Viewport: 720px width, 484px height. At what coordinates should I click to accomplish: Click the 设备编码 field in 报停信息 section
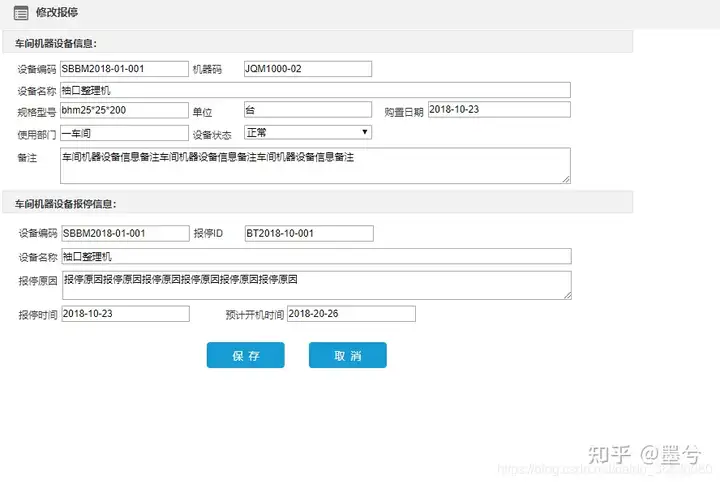(x=125, y=233)
